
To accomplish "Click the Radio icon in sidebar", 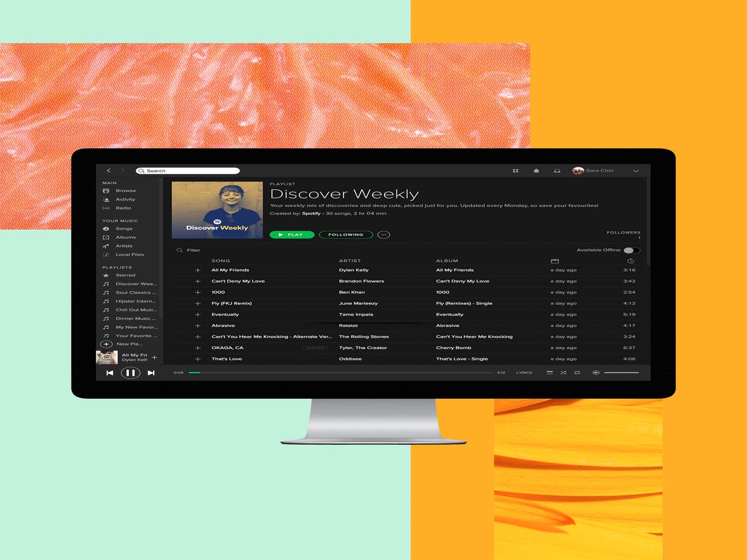I will click(x=106, y=208).
